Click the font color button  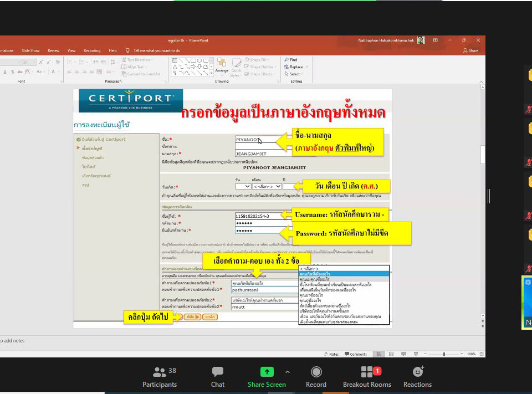click(54, 71)
